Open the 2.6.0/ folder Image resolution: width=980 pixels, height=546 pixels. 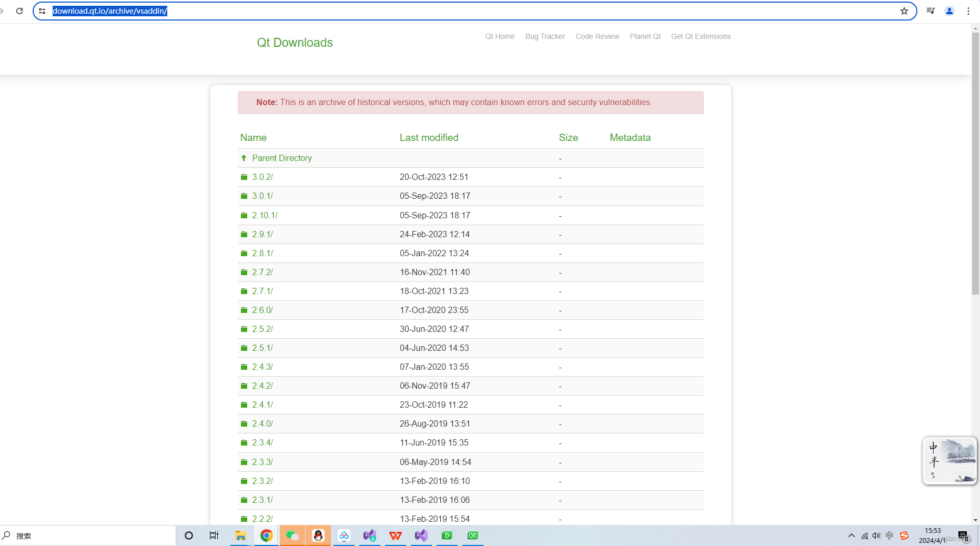tap(262, 310)
